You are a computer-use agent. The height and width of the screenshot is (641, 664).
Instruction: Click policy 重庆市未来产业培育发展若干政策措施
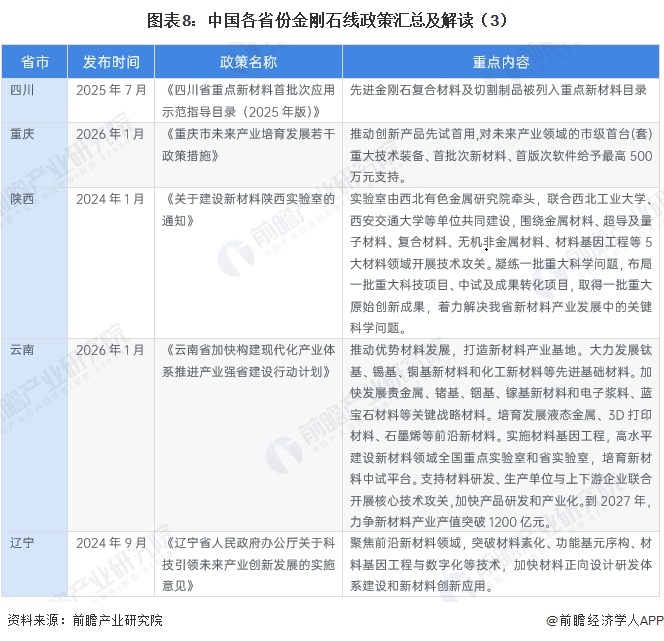(x=248, y=145)
